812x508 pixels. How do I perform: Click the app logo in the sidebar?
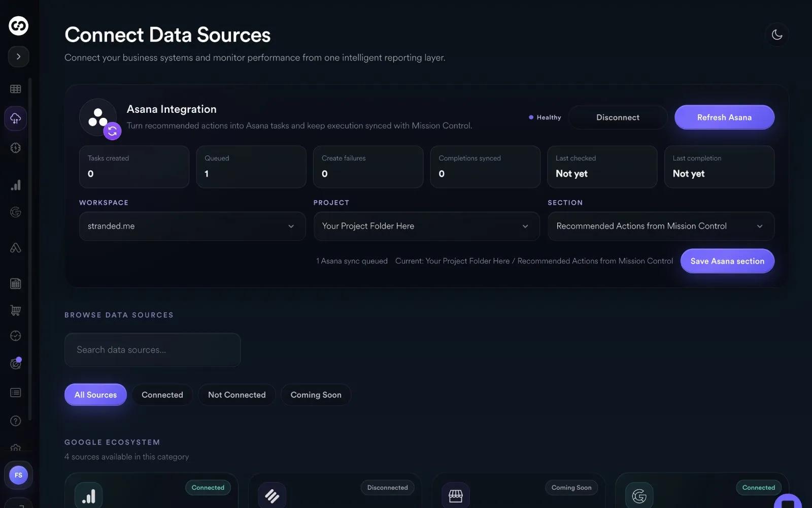pos(18,25)
